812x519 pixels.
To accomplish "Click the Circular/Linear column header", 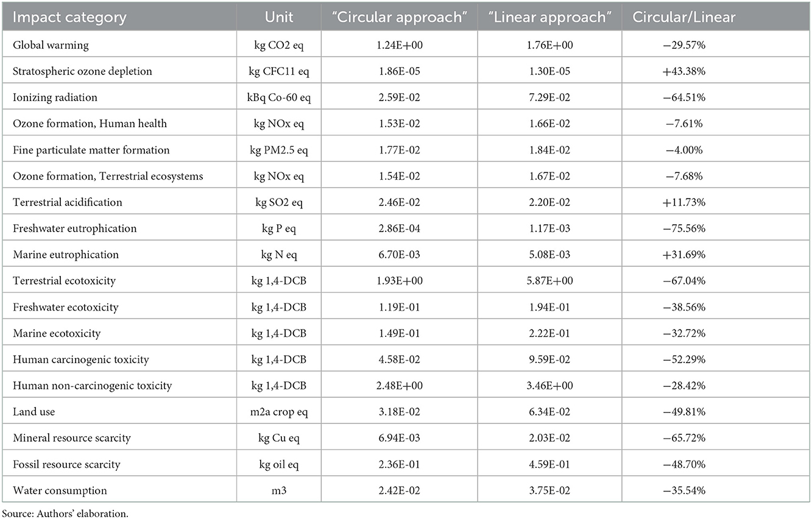I will click(x=683, y=16).
